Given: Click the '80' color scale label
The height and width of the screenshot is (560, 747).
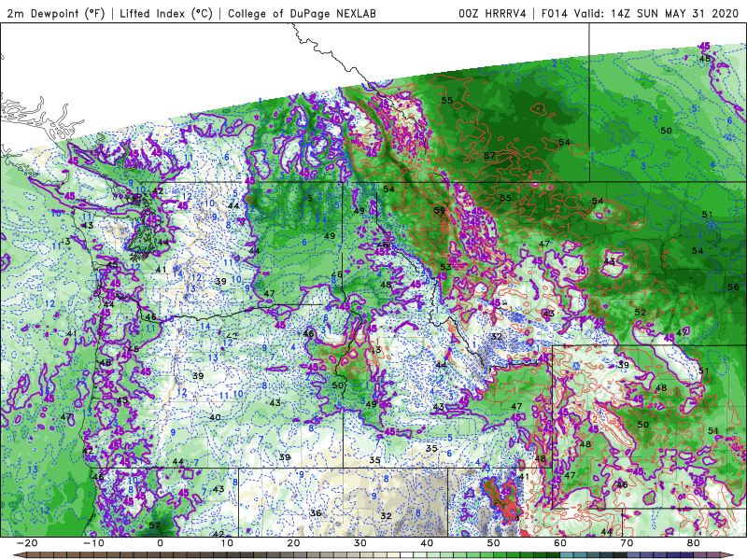Looking at the screenshot, I should pos(694,543).
